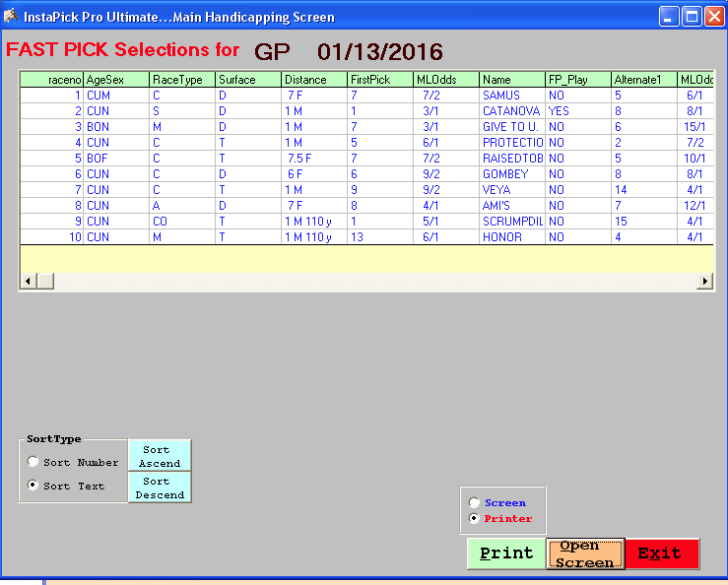728x585 pixels.
Task: Click the YES cell in FP_Play column
Action: 578,111
